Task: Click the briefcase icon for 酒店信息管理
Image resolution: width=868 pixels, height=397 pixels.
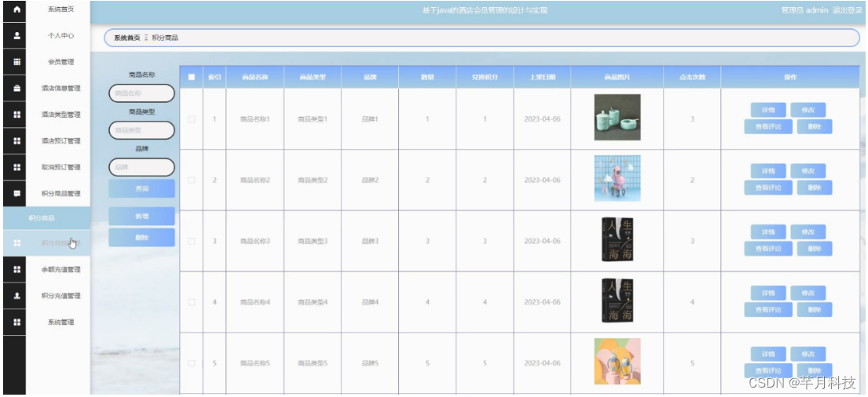Action: 16,88
